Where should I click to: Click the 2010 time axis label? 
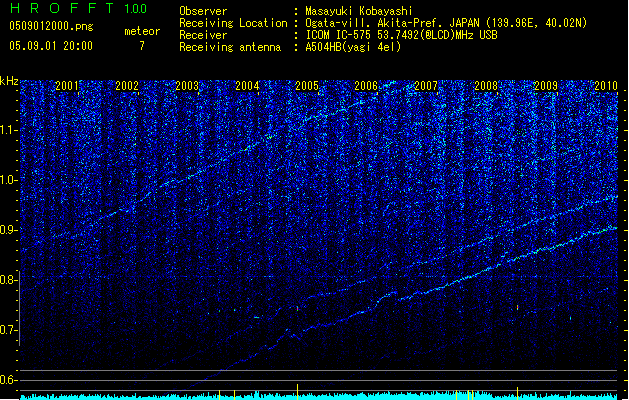click(606, 86)
